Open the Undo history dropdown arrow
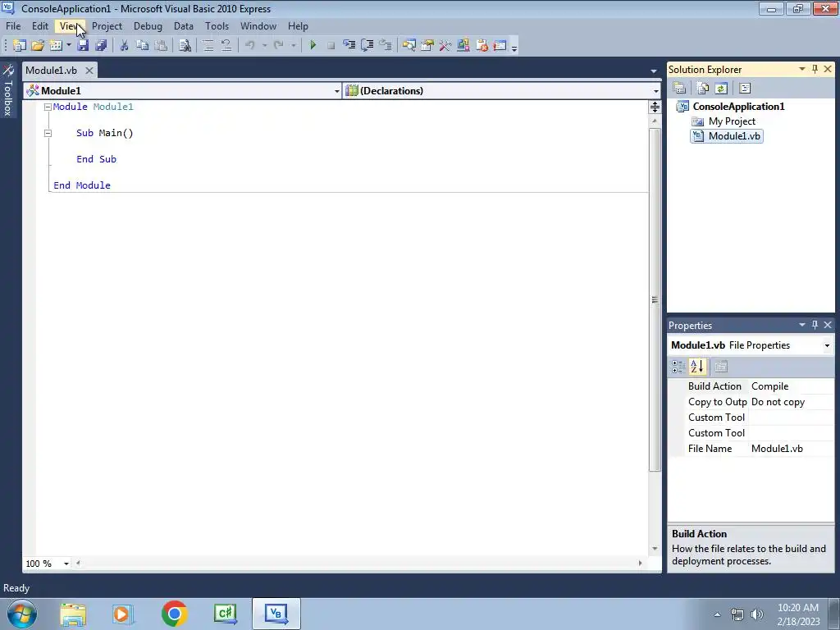The height and width of the screenshot is (630, 840). 264,46
